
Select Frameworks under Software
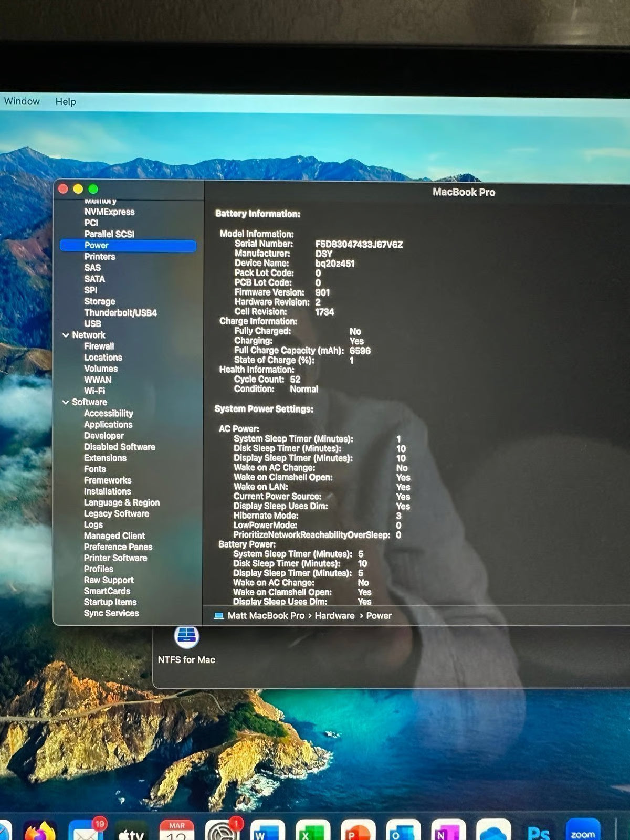point(108,480)
